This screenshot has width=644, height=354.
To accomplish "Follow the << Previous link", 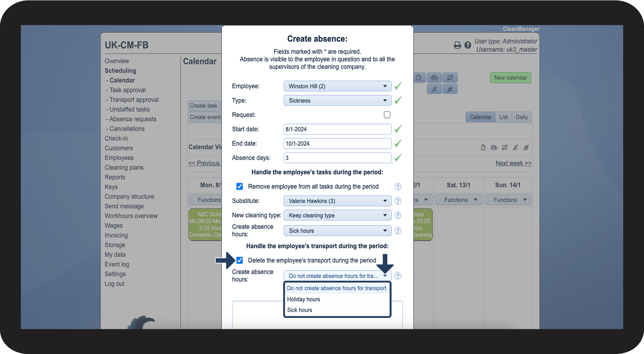I will [204, 163].
